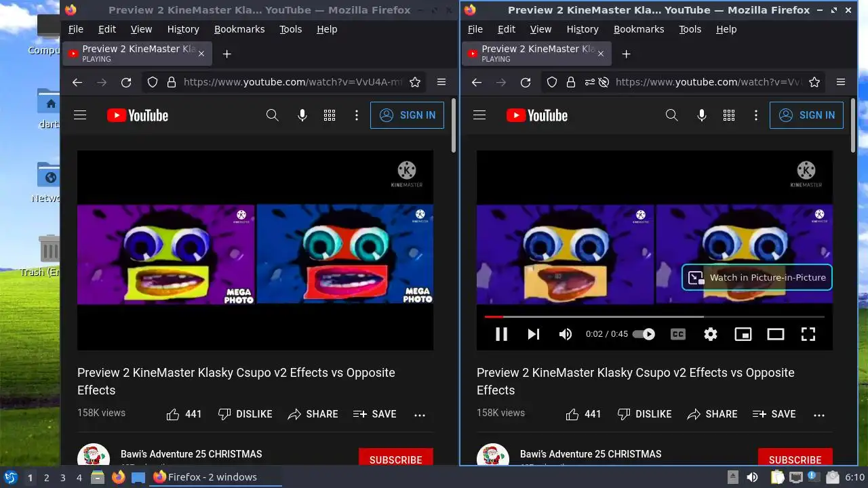Go back in left Firefox window
The image size is (868, 488).
coord(77,82)
